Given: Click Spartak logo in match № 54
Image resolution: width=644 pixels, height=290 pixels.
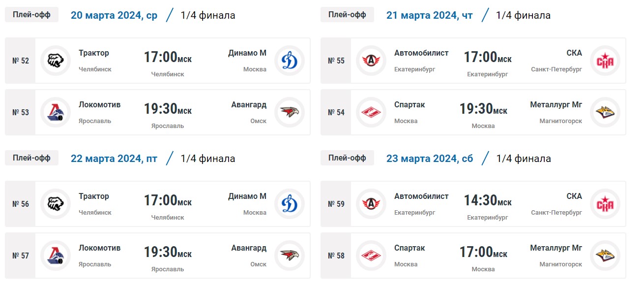Looking at the screenshot, I should click(371, 112).
